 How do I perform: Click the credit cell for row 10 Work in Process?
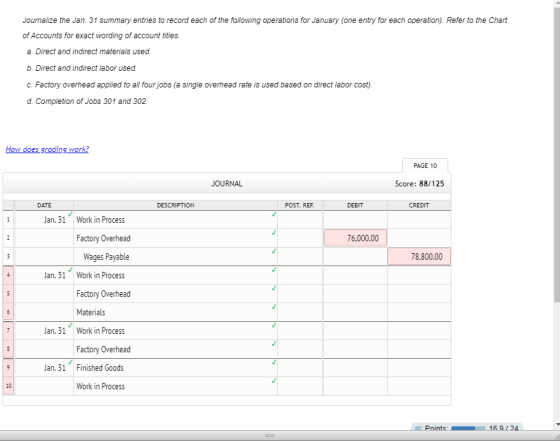tap(419, 386)
